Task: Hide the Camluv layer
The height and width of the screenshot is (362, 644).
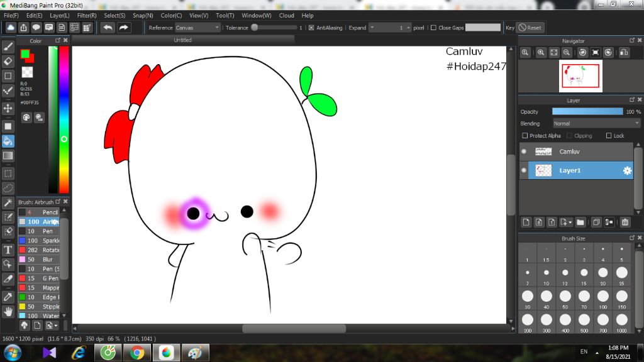Action: 524,151
